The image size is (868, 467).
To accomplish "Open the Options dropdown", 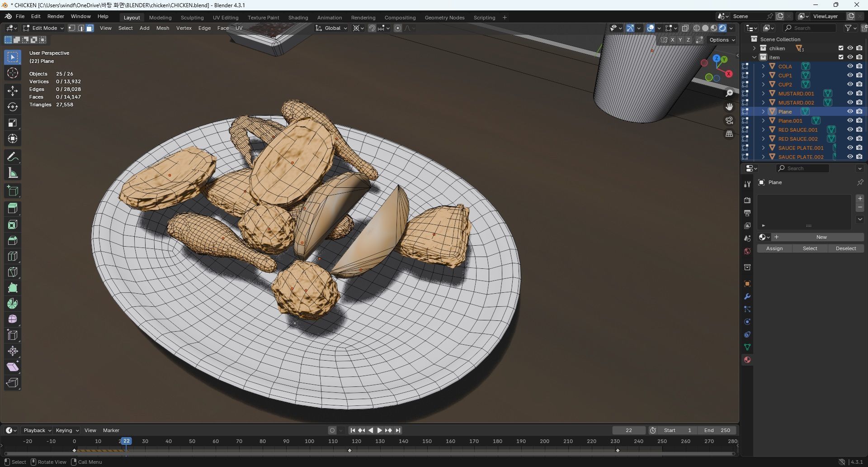I will click(x=722, y=40).
